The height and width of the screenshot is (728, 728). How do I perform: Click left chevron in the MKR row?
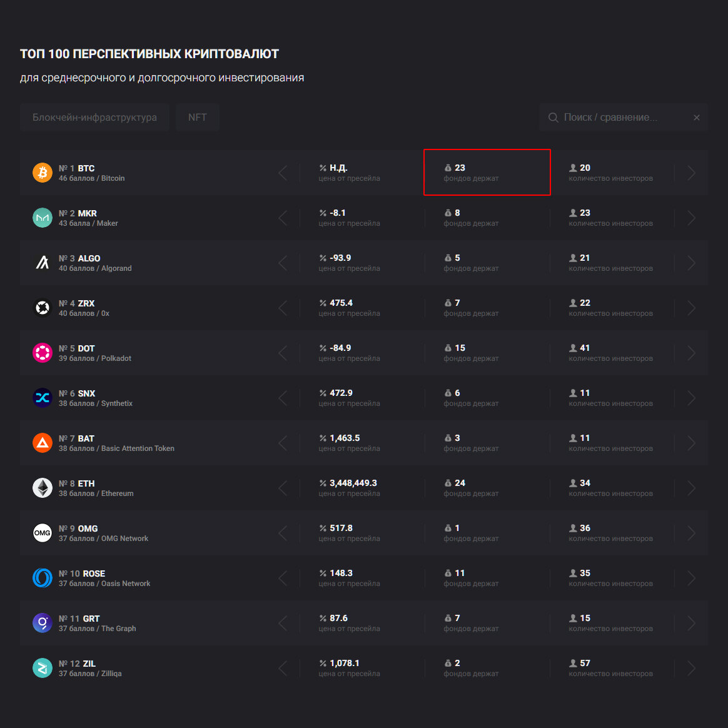[283, 218]
